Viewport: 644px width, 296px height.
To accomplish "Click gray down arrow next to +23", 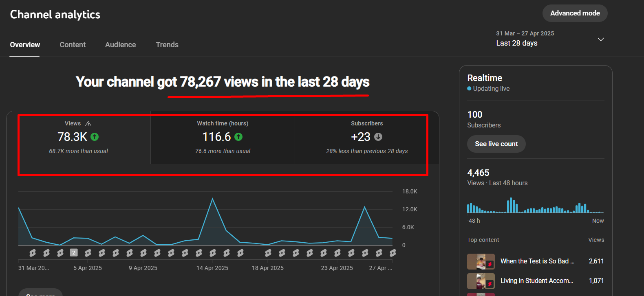I will (x=378, y=137).
